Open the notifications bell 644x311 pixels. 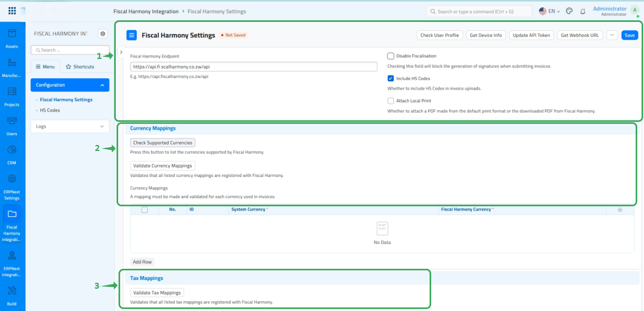click(x=583, y=12)
